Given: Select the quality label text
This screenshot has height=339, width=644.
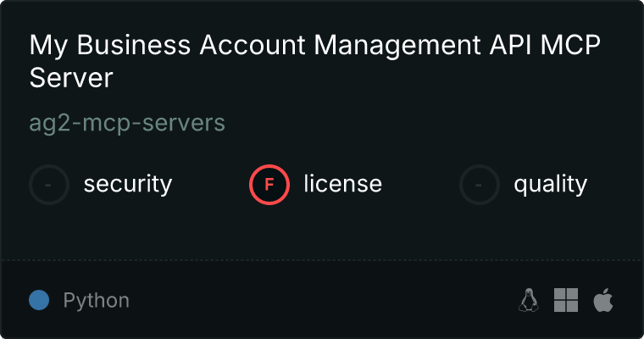Looking at the screenshot, I should coord(550,184).
